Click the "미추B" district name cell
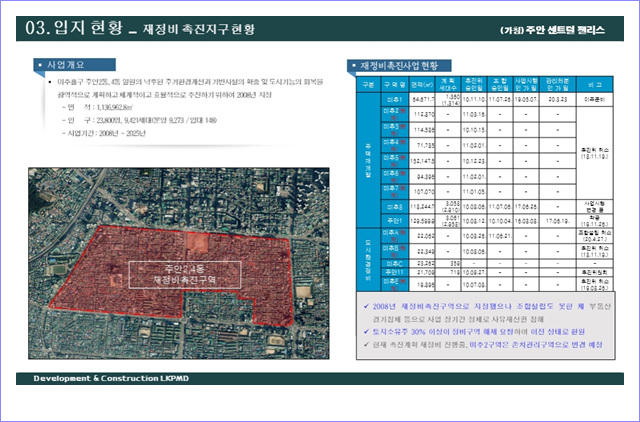Viewport: 640px width, 422px height. (395, 251)
